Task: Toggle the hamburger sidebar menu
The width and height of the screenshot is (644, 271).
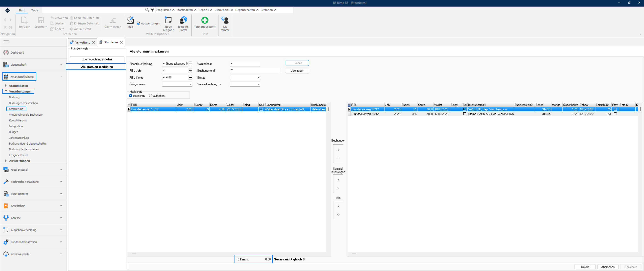Action: [6, 42]
